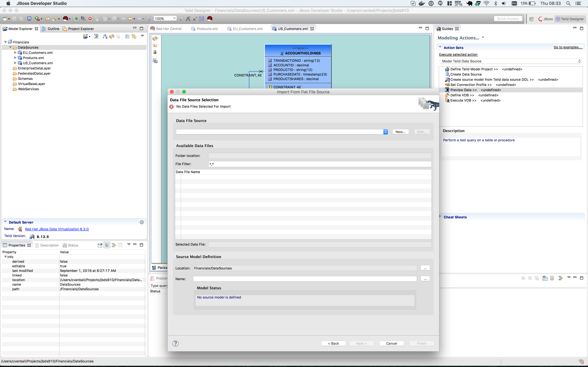The width and height of the screenshot is (588, 367).
Task: Expand EU_Customers.xmi in the Model Explorer tree
Action: 15,52
